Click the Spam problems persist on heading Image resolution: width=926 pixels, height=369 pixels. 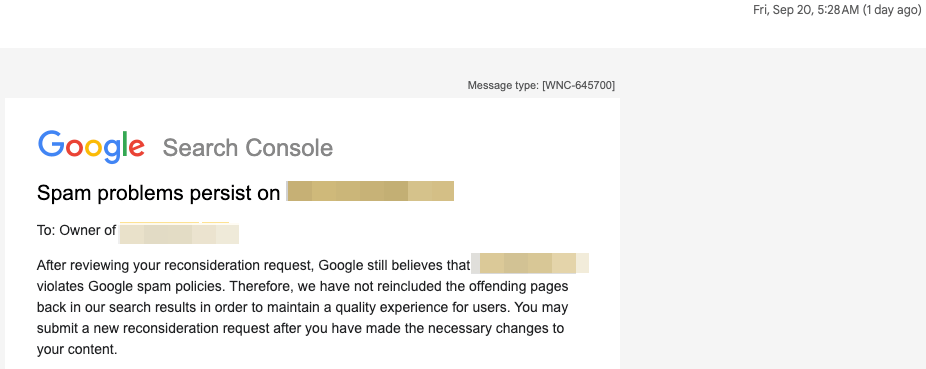[x=158, y=193]
